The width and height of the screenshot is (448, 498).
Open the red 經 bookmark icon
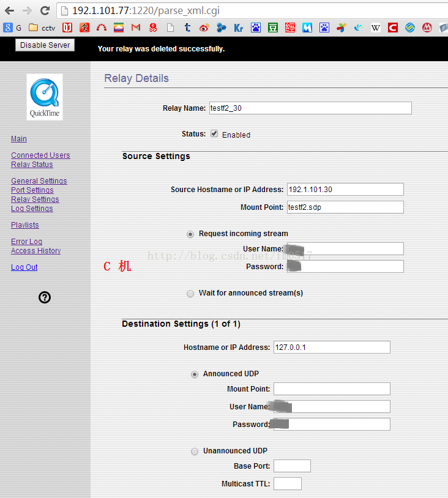[x=290, y=28]
